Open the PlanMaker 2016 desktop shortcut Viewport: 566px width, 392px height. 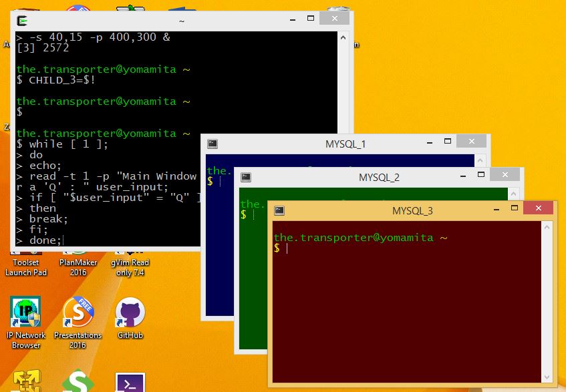click(x=78, y=263)
